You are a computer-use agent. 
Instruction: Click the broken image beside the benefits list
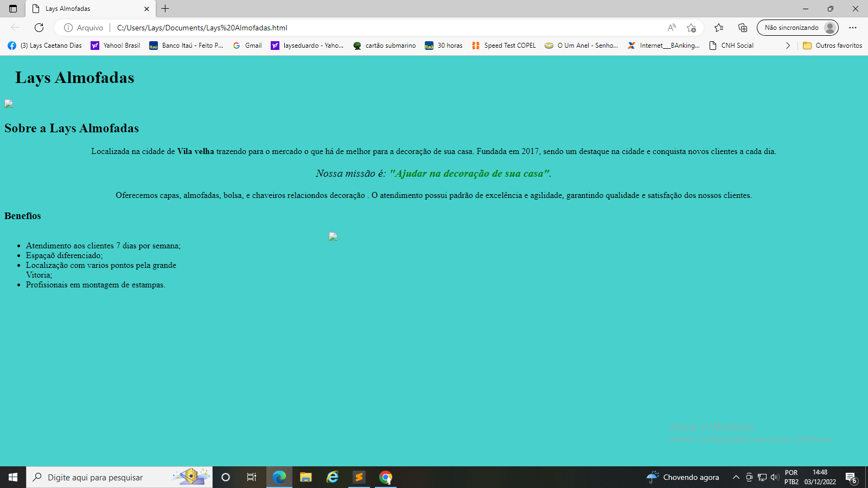(333, 236)
